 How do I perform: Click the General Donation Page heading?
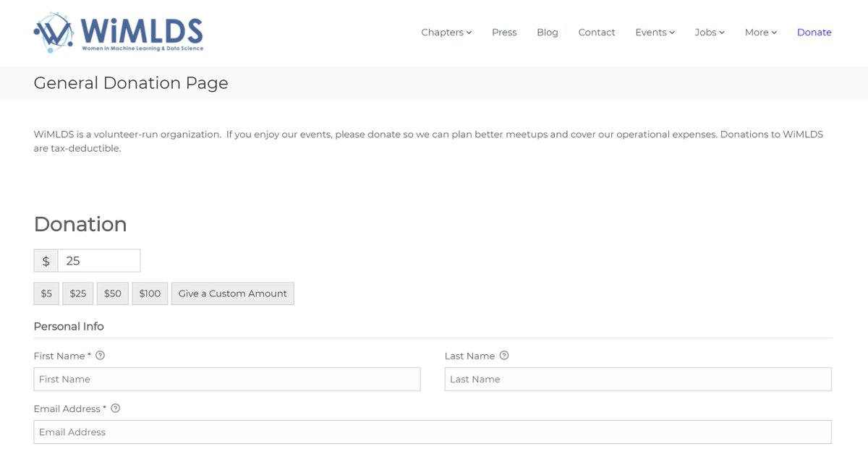point(131,83)
